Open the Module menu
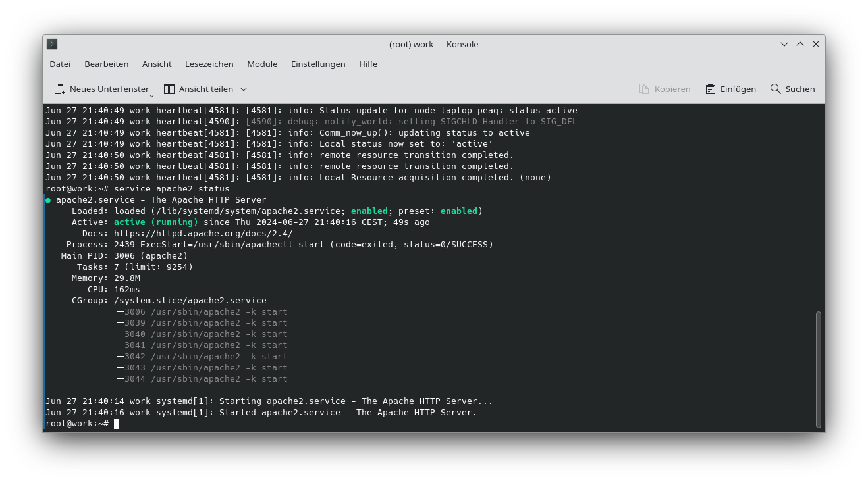This screenshot has width=868, height=483. [262, 64]
